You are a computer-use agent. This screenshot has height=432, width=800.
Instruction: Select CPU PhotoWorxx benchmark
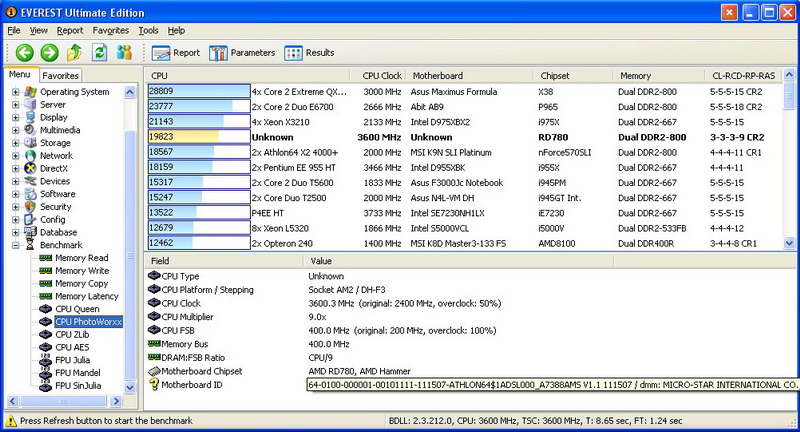coord(88,322)
